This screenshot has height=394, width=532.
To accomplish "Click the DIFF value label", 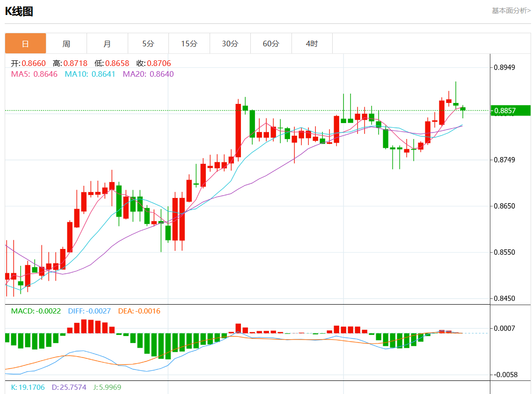I will tap(89, 311).
